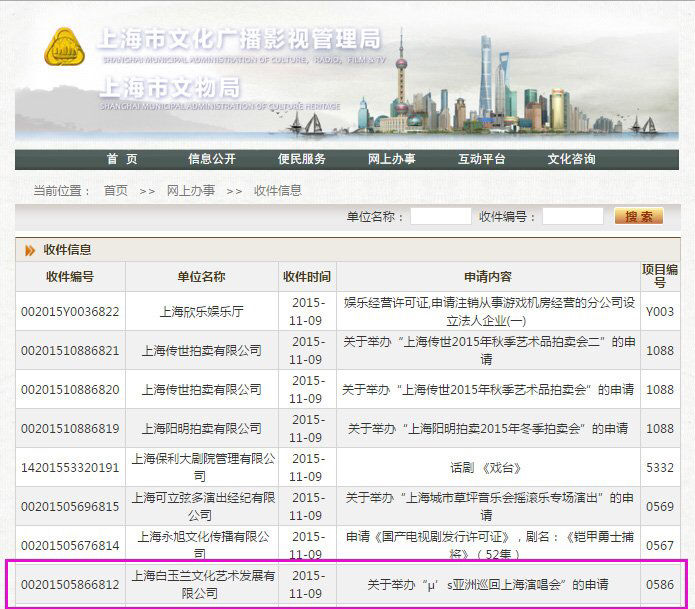Click unit name 上海可立弦多演出经纪有限公司
The width and height of the screenshot is (695, 609).
tap(203, 506)
